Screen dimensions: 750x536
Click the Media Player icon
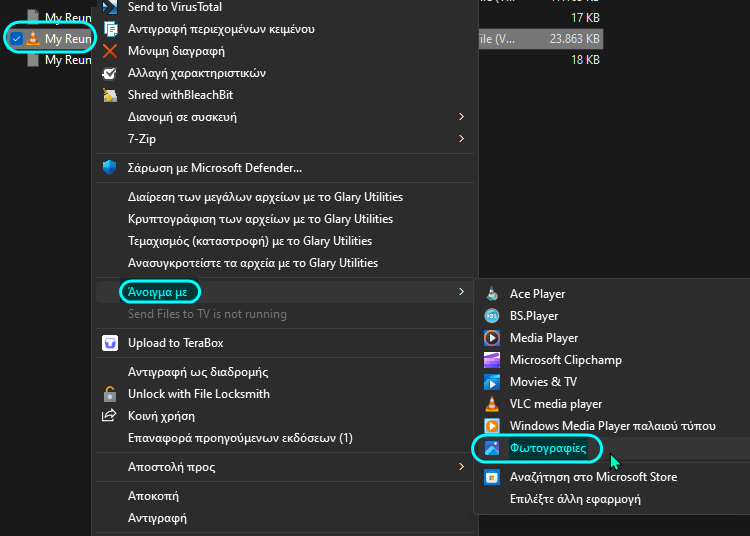click(x=492, y=338)
